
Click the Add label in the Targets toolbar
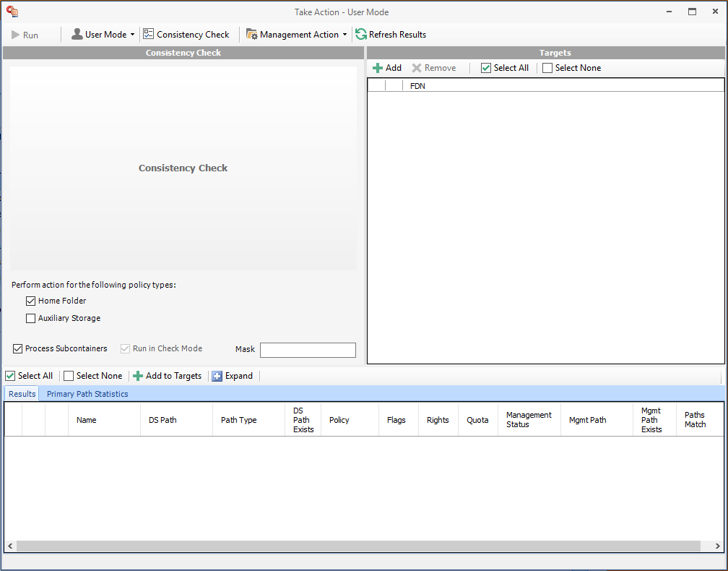coord(393,68)
